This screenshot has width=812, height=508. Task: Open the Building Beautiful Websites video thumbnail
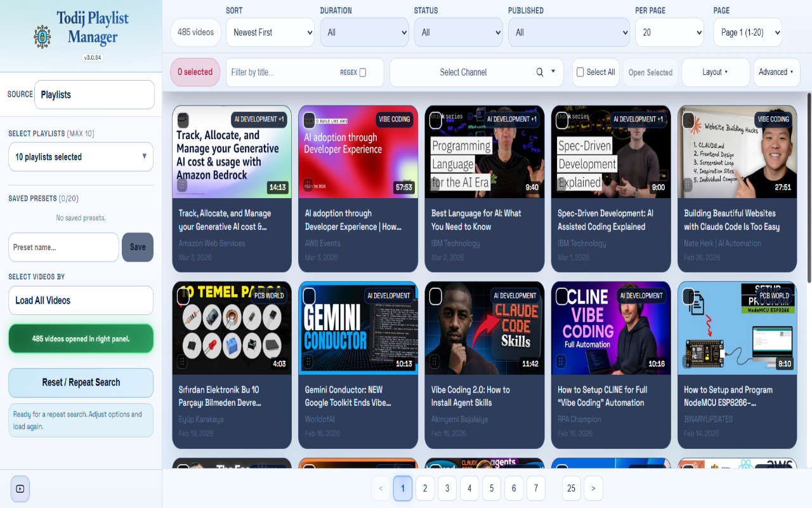tap(737, 152)
